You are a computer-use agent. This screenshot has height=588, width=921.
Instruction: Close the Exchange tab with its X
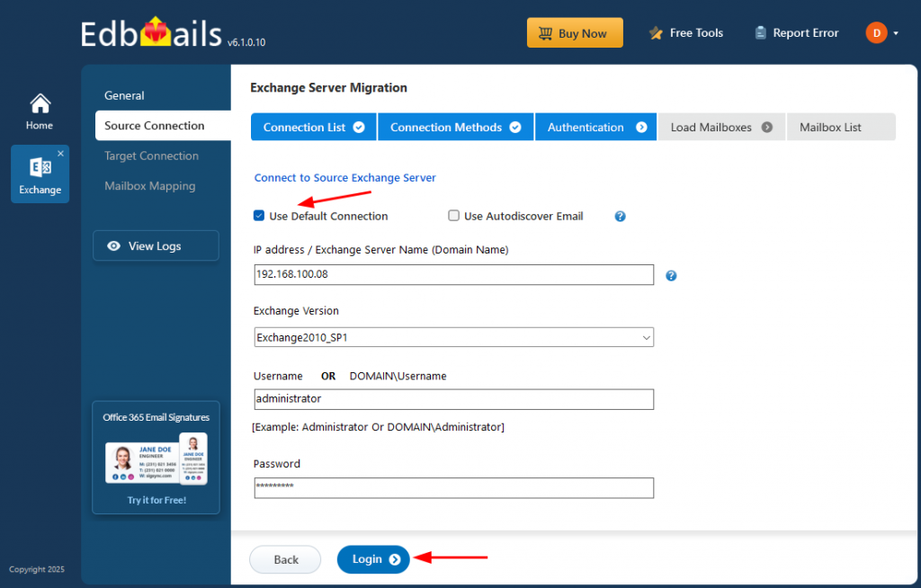click(60, 154)
